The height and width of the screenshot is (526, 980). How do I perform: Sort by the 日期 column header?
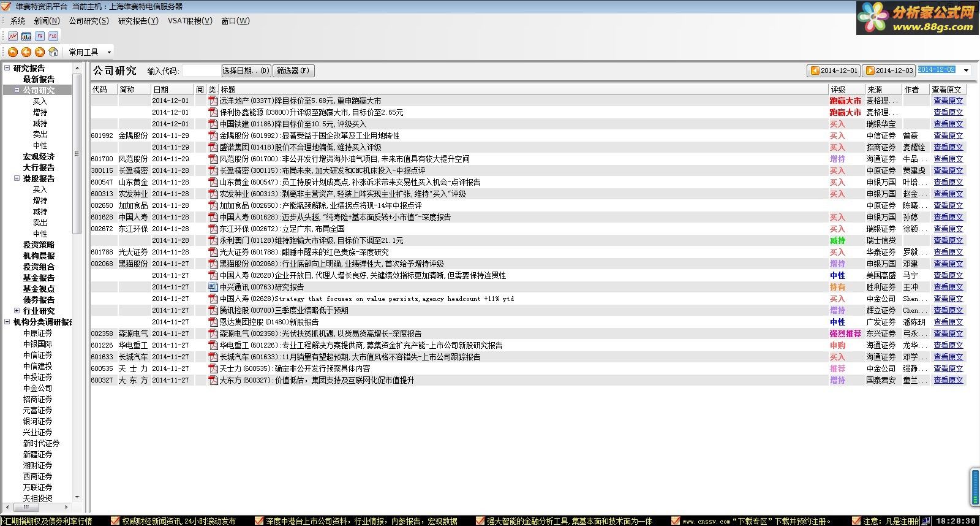pos(172,90)
